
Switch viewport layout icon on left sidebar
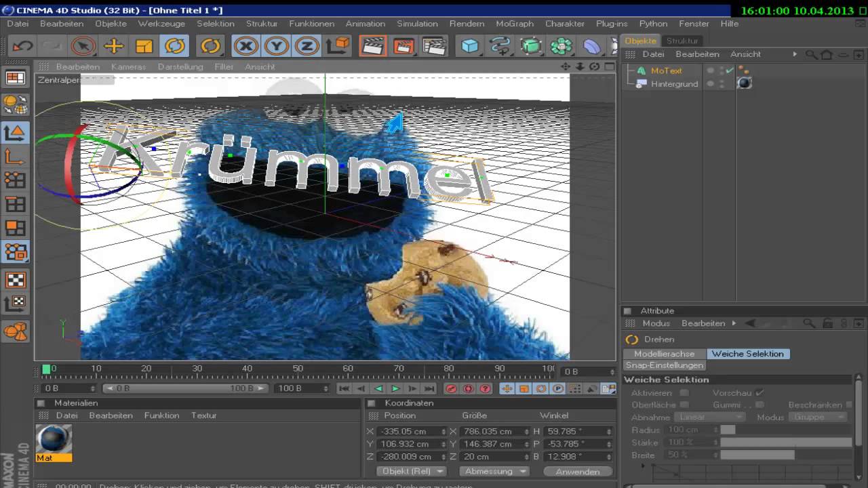click(x=16, y=78)
